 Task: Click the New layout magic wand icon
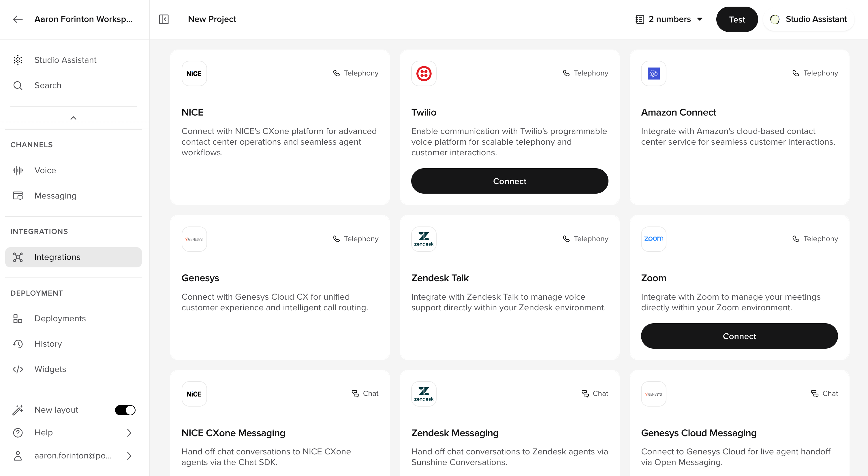(x=18, y=410)
